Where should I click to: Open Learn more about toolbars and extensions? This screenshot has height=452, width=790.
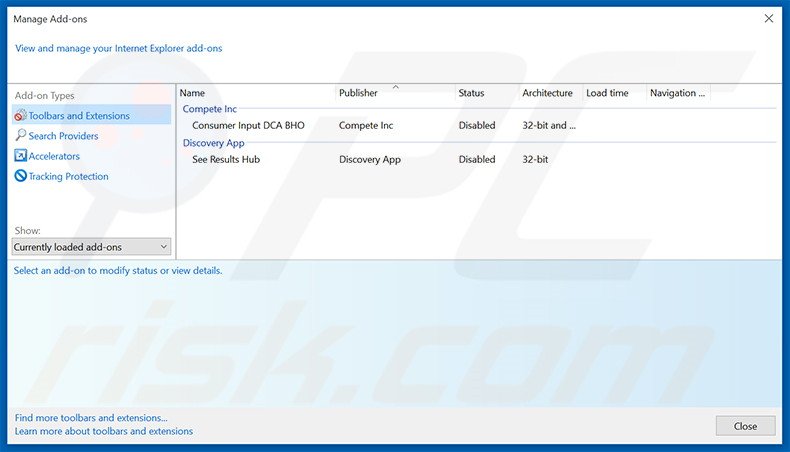click(x=104, y=432)
